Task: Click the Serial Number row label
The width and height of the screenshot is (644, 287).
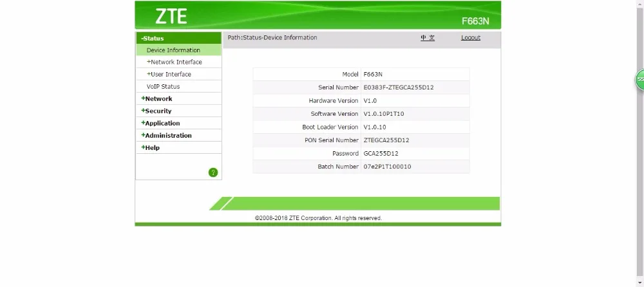Action: (x=339, y=88)
